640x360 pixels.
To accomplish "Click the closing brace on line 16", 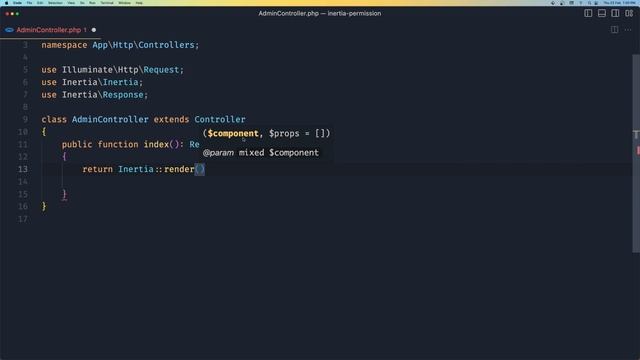I will pyautogui.click(x=44, y=206).
